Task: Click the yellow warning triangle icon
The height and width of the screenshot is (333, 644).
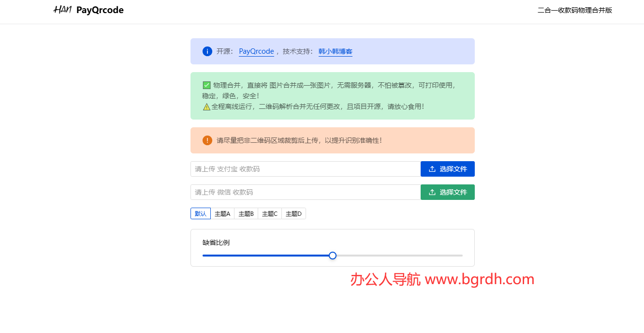Action: 206,106
